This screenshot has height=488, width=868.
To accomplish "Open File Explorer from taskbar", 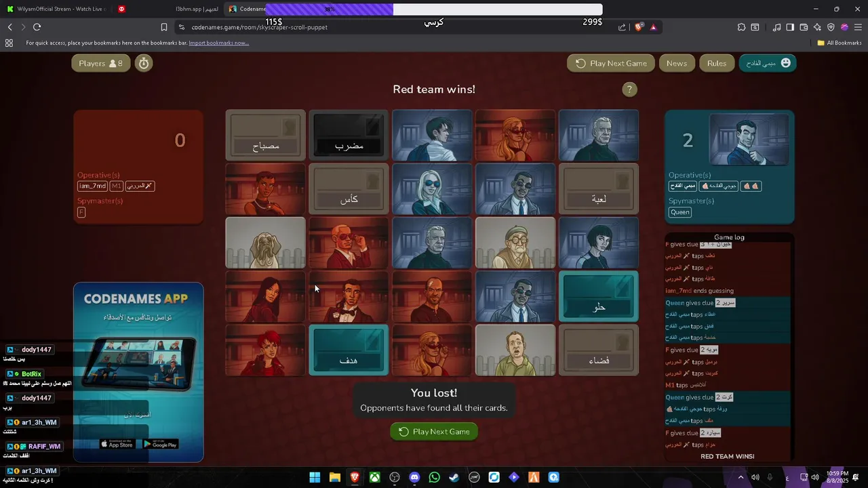I will point(334,477).
